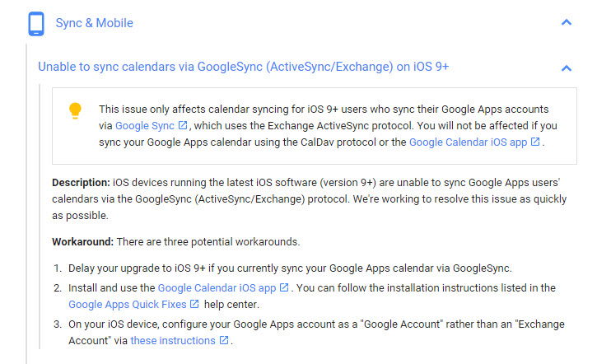Click external-link icon beside these instructions
This screenshot has width=611, height=364.
coord(224,341)
